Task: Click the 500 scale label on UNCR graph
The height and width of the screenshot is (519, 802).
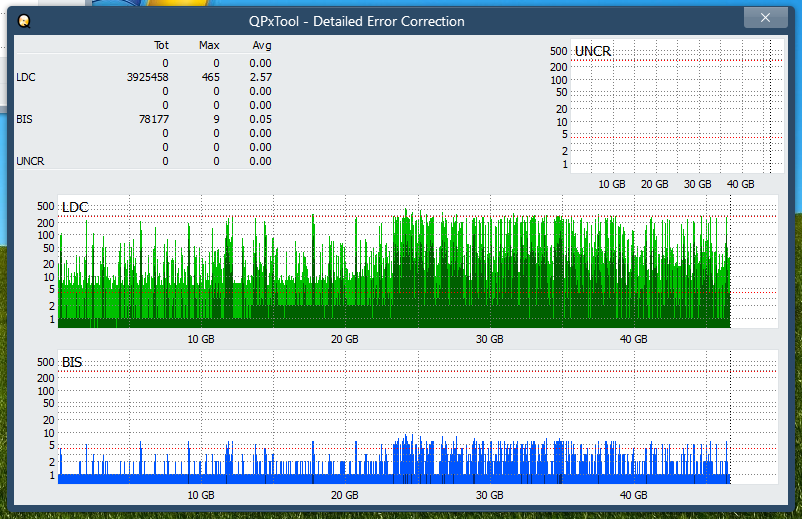Action: point(559,51)
